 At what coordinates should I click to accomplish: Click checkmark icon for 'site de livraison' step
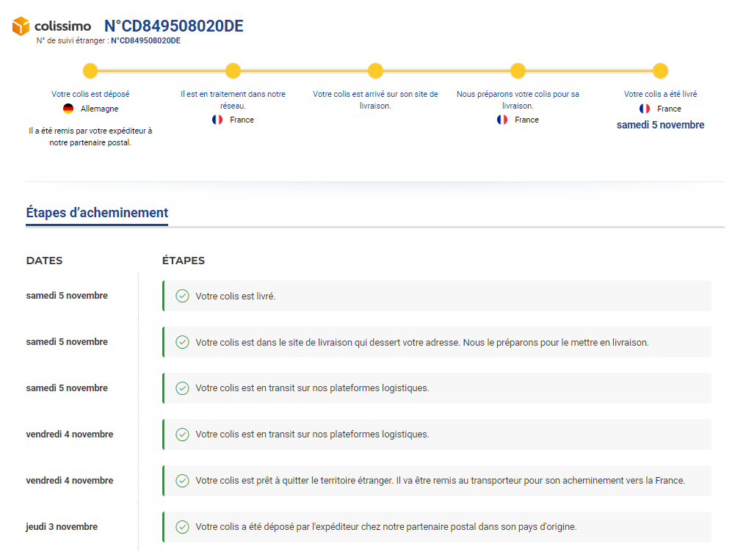(182, 342)
